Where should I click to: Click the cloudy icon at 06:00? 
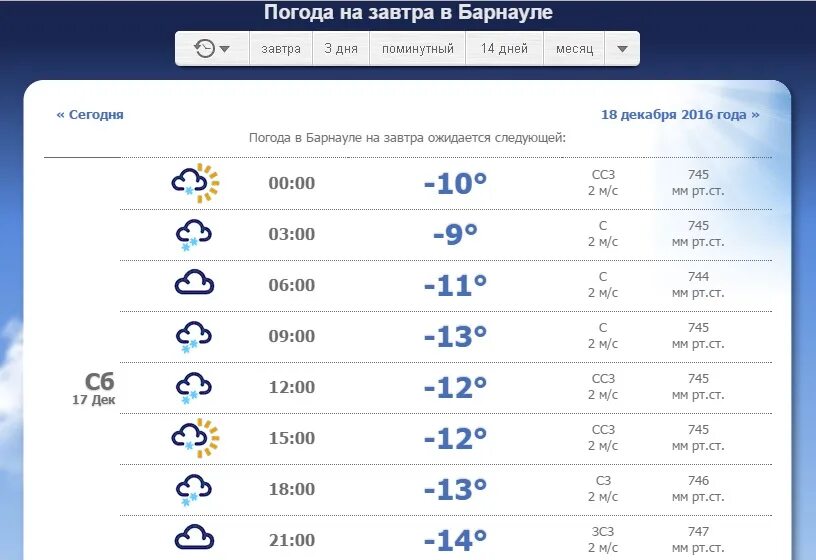194,284
